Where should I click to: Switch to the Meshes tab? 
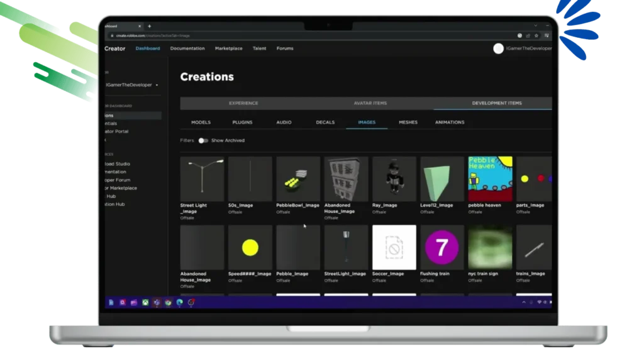pyautogui.click(x=408, y=123)
